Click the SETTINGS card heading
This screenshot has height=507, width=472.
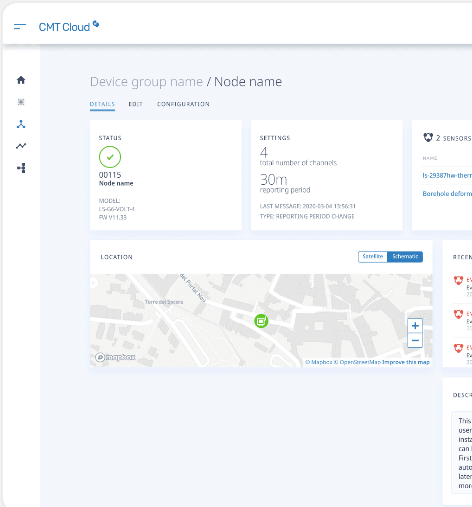275,138
